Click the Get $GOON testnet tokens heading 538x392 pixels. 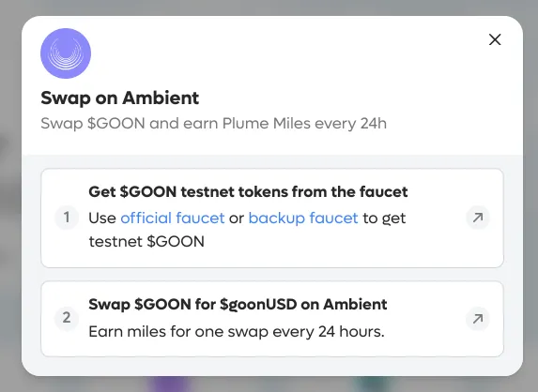coord(248,191)
